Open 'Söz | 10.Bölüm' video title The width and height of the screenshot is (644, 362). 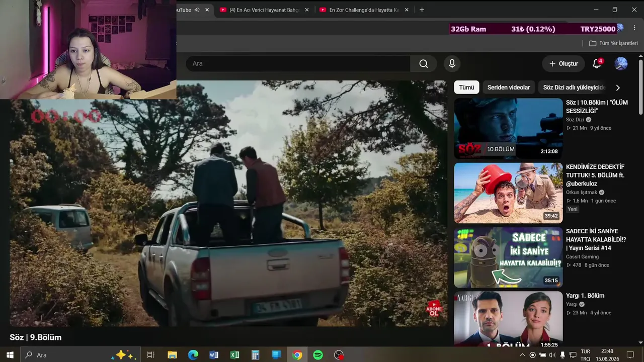click(x=597, y=107)
